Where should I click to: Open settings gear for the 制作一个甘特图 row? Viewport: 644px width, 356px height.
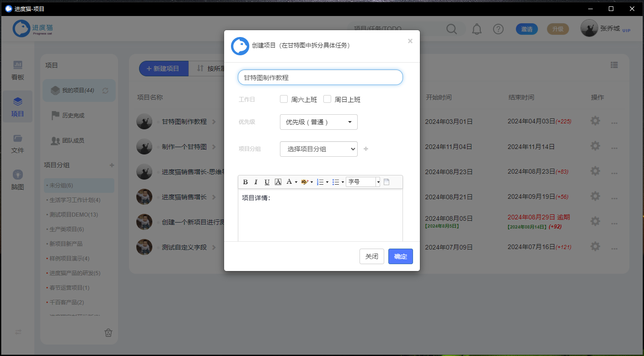pyautogui.click(x=595, y=146)
